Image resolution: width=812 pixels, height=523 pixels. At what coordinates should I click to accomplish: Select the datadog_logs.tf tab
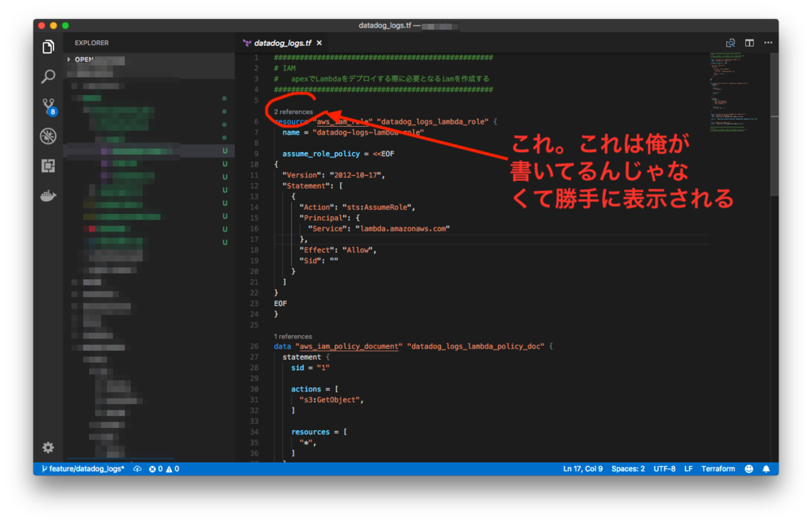282,43
